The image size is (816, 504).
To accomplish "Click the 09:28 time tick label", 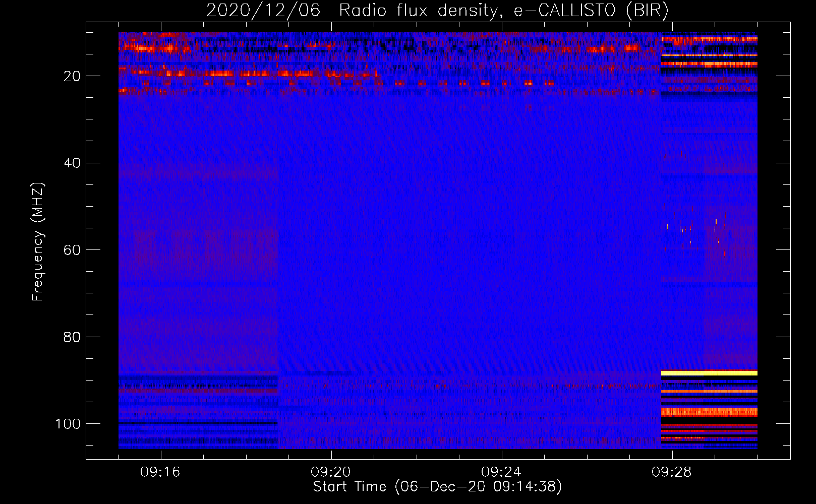I will point(672,472).
